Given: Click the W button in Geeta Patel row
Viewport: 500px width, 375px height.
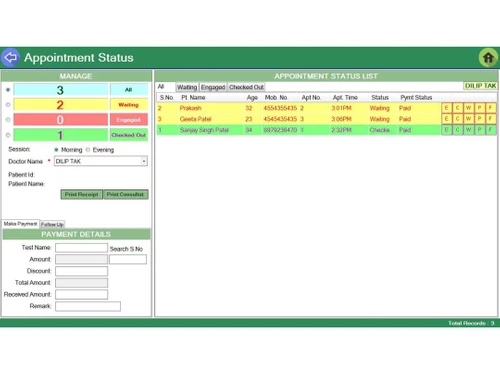Looking at the screenshot, I should (x=468, y=119).
